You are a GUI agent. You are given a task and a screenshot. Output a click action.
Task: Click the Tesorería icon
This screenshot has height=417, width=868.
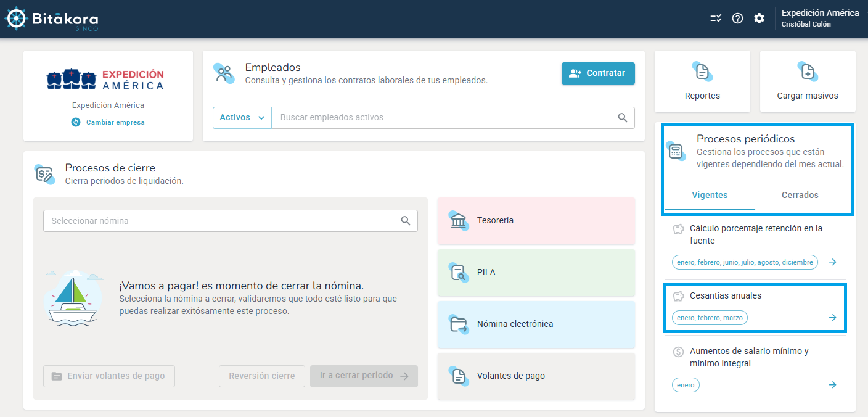458,220
